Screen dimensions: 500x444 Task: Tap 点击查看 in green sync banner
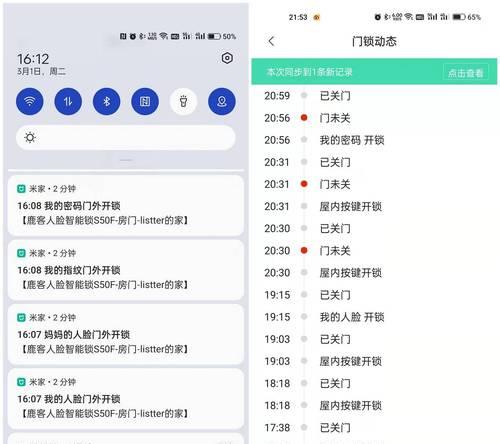[466, 72]
